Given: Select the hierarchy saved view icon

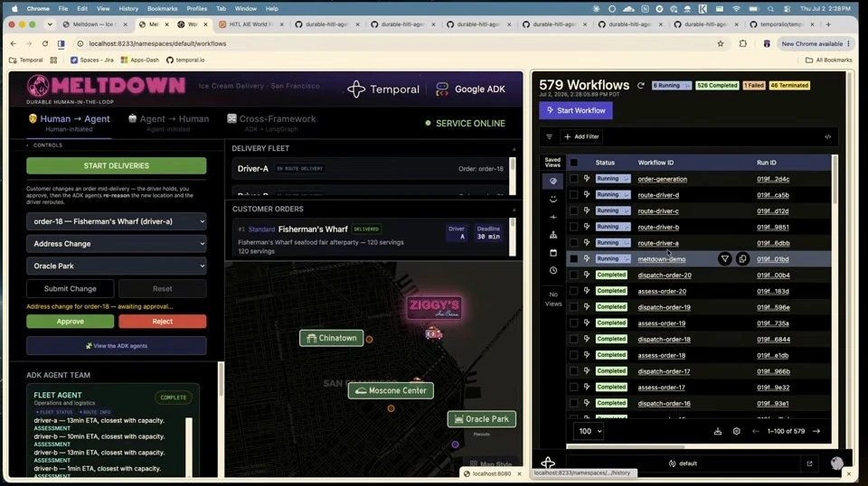Looking at the screenshot, I should click(553, 235).
